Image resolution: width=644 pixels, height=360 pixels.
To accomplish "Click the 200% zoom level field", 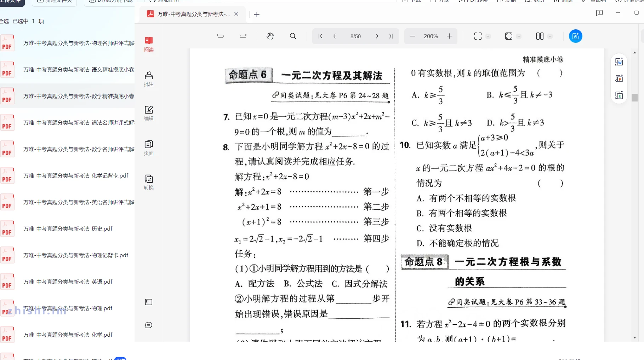I will [431, 36].
